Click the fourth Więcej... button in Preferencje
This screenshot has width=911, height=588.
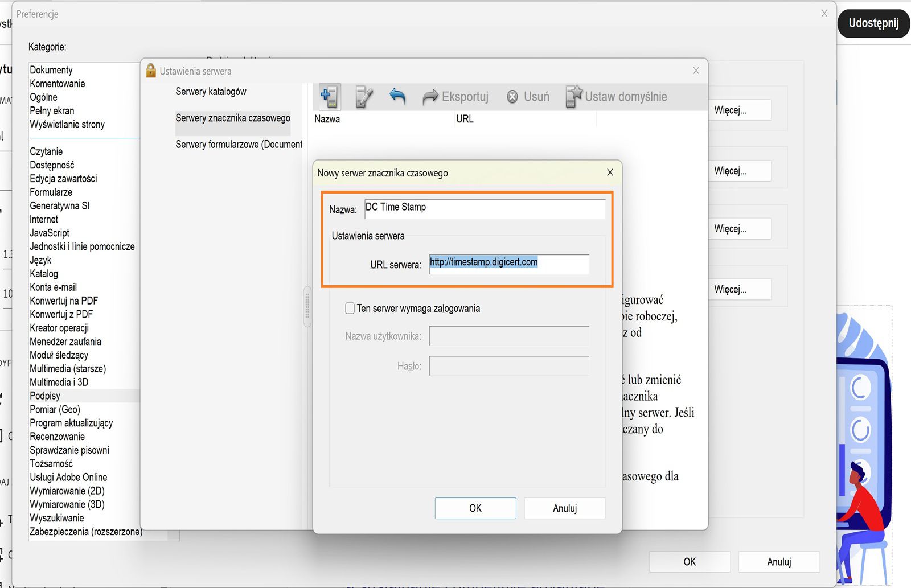tap(740, 289)
